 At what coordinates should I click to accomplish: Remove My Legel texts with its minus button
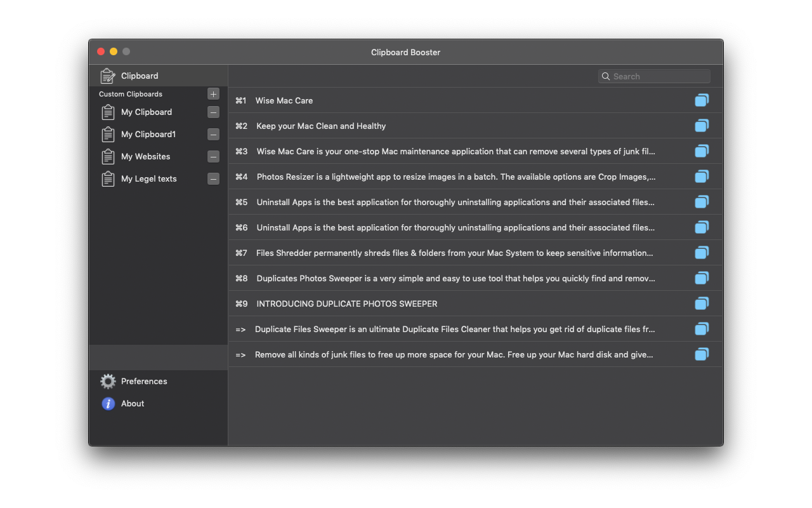[213, 179]
